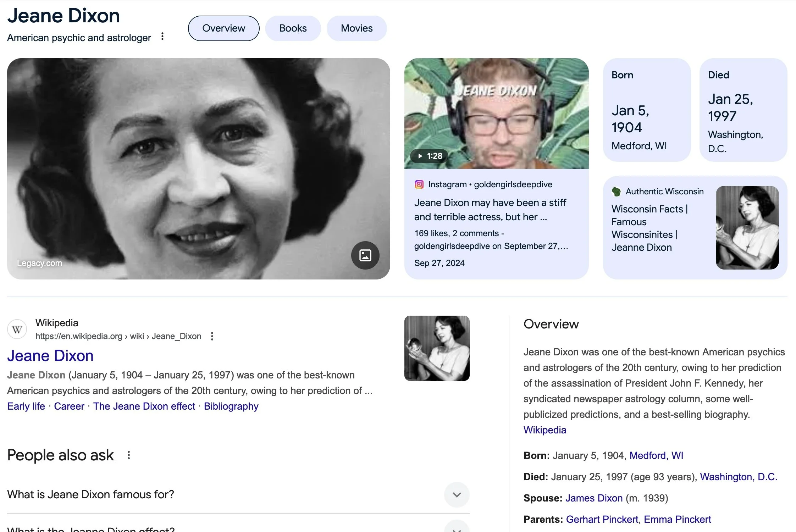This screenshot has height=532, width=796.
Task: Select the Overview tab
Action: point(223,28)
